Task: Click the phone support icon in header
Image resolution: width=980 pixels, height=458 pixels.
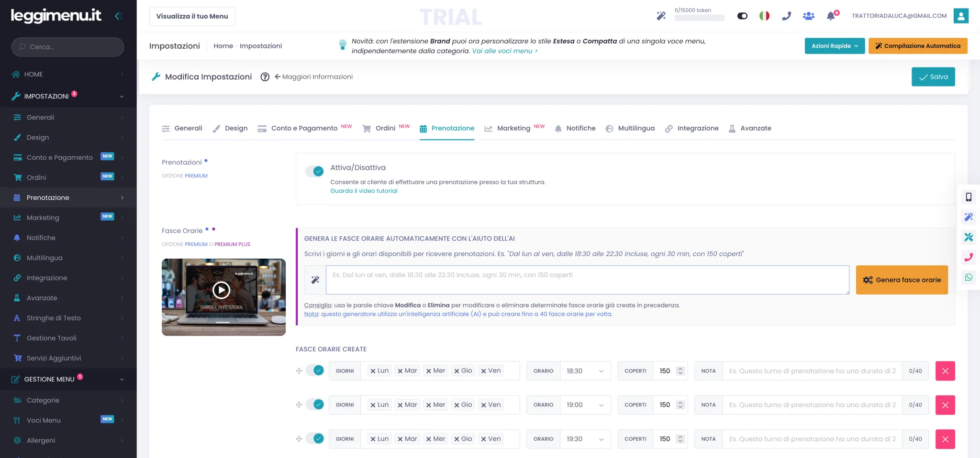Action: pyautogui.click(x=786, y=16)
